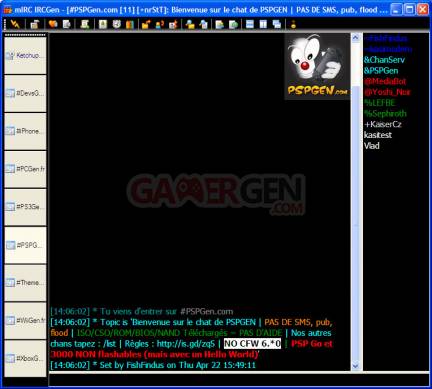The width and height of the screenshot is (432, 389).
Task: Open Favorites heart icon in toolbar
Action: click(53, 24)
